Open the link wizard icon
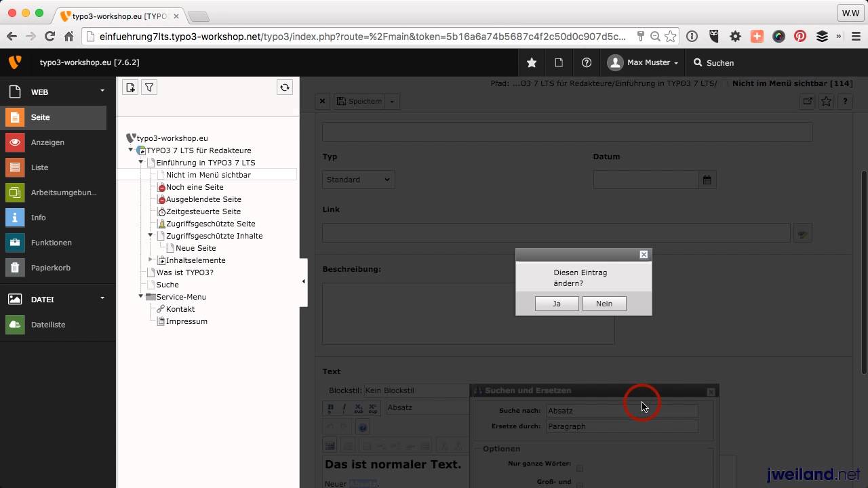The image size is (868, 488). point(803,233)
